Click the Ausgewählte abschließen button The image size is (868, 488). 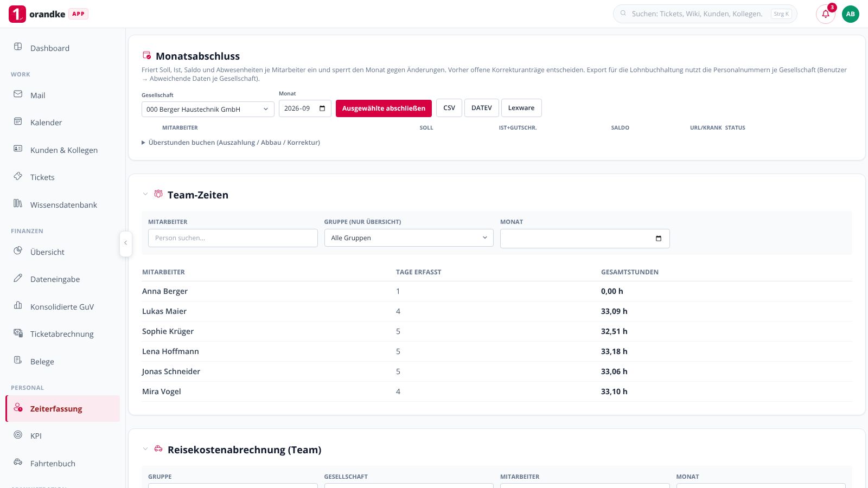tap(384, 108)
